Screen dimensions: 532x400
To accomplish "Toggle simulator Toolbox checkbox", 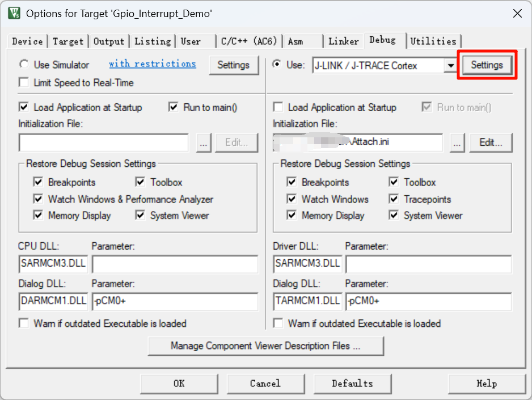I will pos(140,182).
